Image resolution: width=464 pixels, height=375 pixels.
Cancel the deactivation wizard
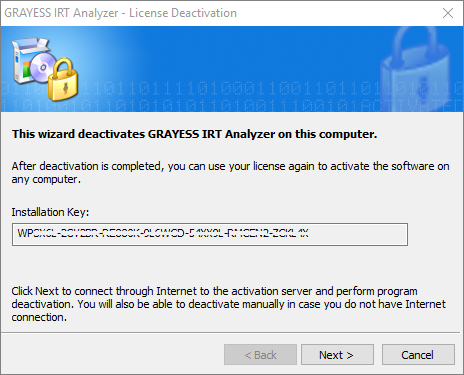click(x=418, y=355)
